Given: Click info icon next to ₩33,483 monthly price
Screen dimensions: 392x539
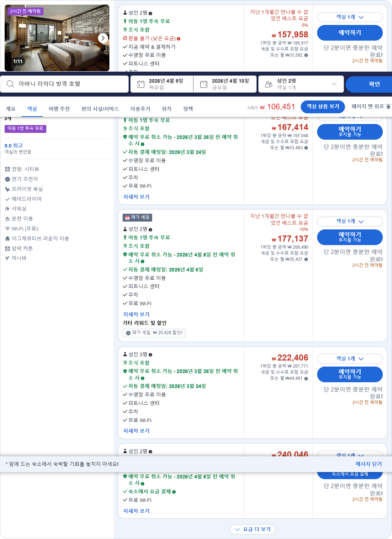Looking at the screenshot, I should 306,148.
